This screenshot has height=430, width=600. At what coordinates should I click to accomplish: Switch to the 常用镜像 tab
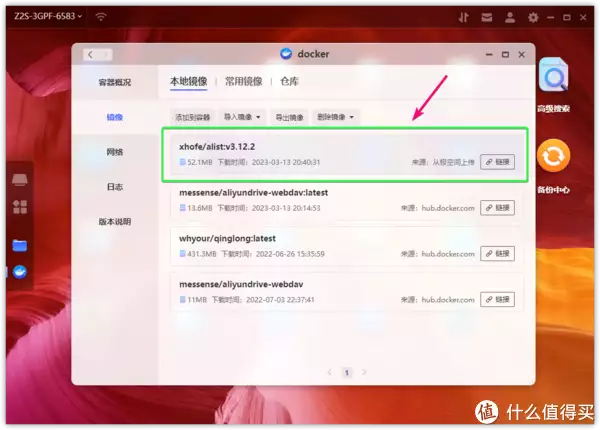point(243,81)
